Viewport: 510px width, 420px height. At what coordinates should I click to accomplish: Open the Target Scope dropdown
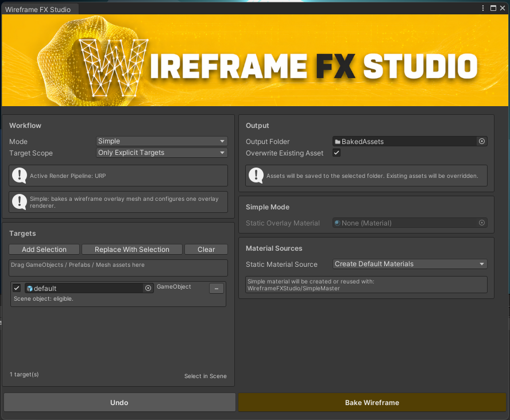(161, 153)
